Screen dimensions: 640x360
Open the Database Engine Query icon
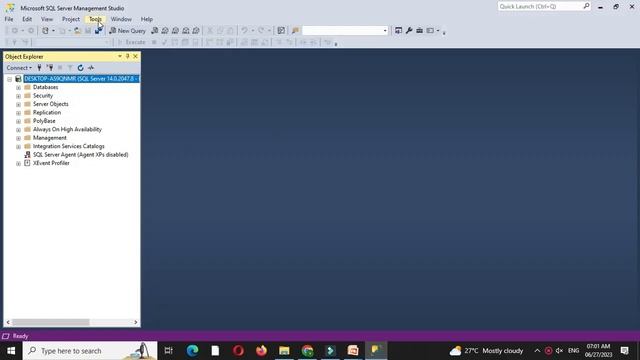155,31
